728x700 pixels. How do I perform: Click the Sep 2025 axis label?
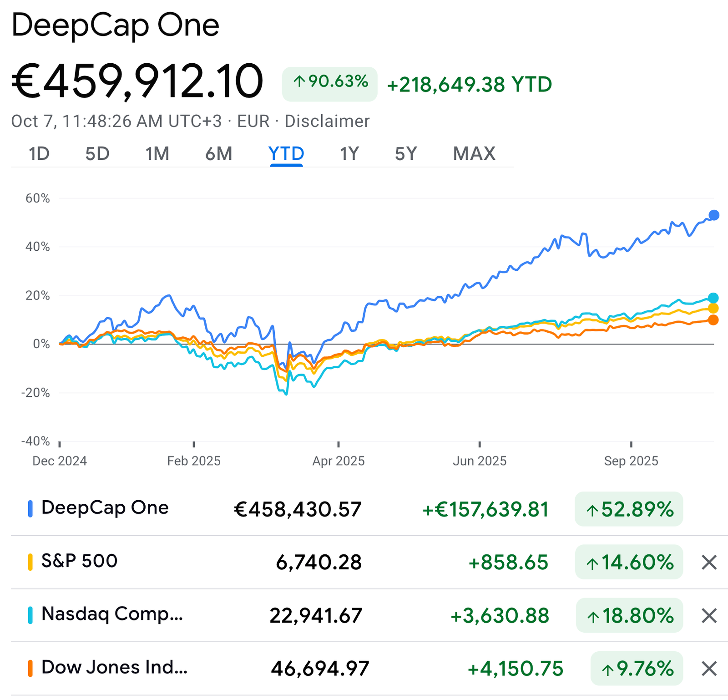coord(632,461)
